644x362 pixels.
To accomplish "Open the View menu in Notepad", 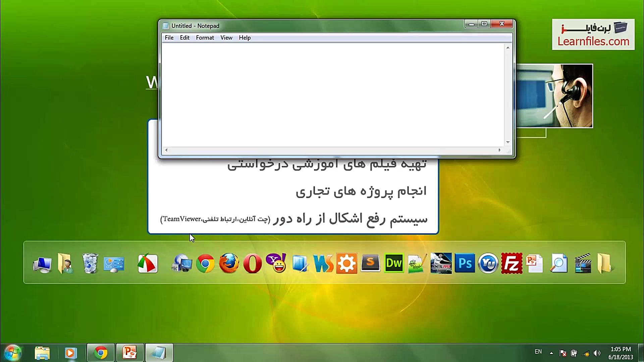I will pyautogui.click(x=226, y=38).
